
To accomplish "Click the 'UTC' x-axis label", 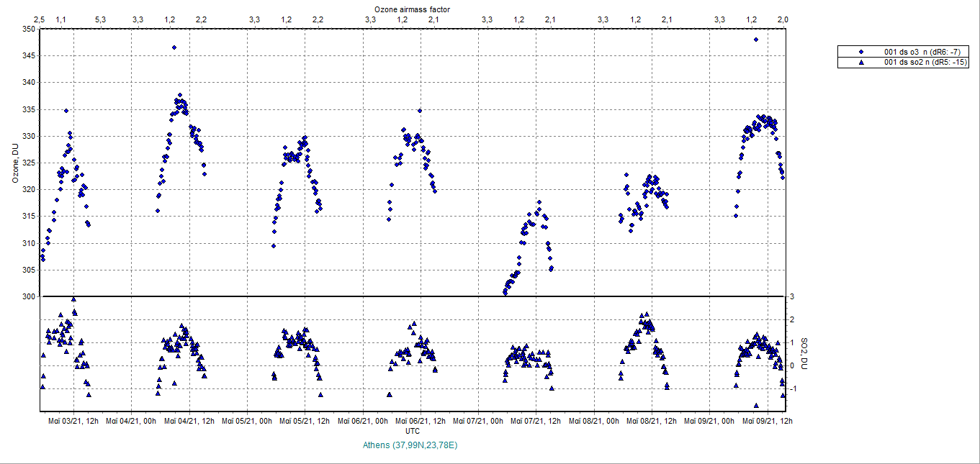I will coord(413,432).
